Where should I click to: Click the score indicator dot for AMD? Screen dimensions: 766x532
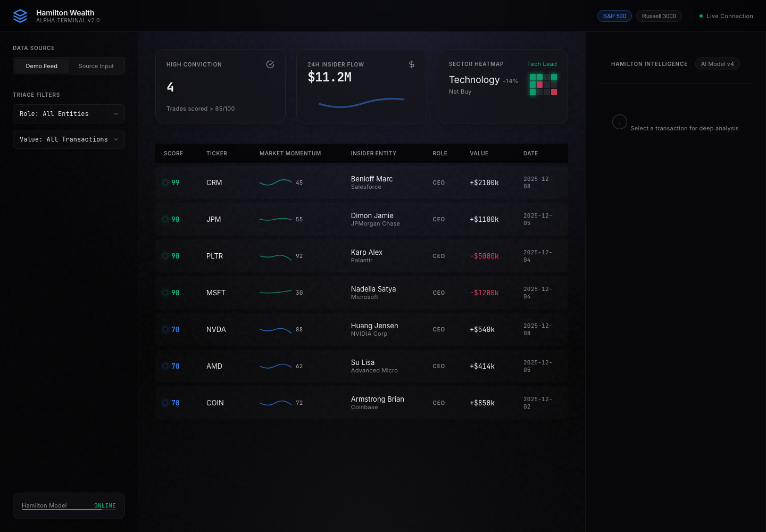pyautogui.click(x=165, y=366)
